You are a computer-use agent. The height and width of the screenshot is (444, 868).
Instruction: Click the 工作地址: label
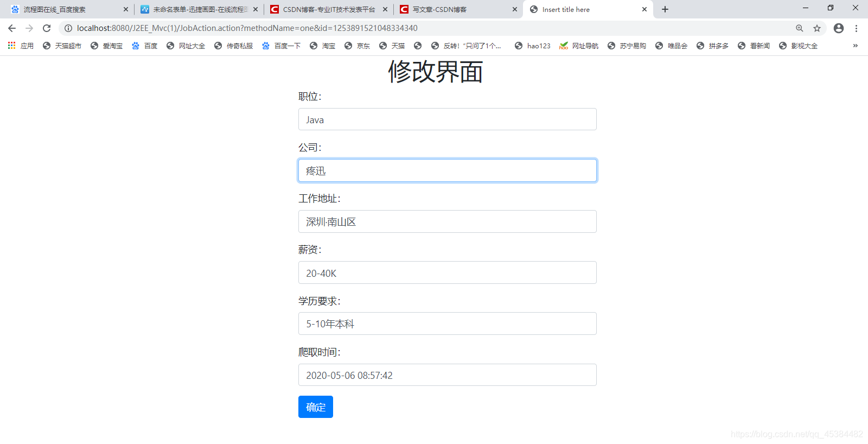pyautogui.click(x=320, y=199)
